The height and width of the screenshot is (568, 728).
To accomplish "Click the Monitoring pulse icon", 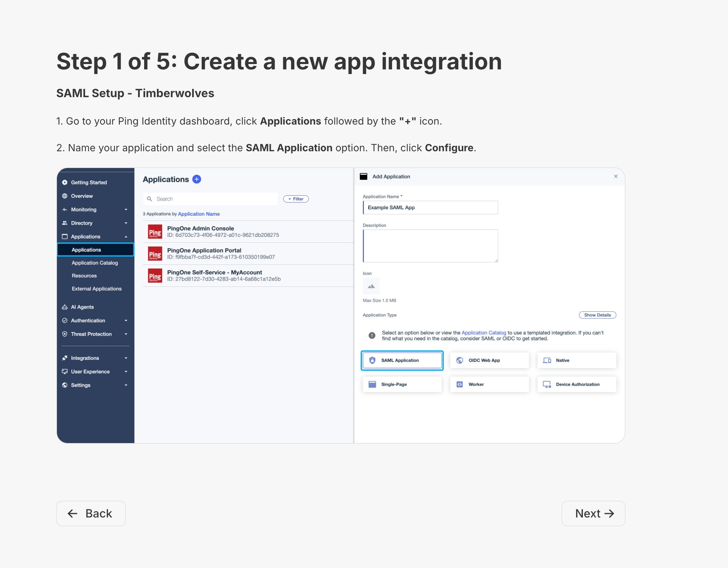I will click(65, 210).
